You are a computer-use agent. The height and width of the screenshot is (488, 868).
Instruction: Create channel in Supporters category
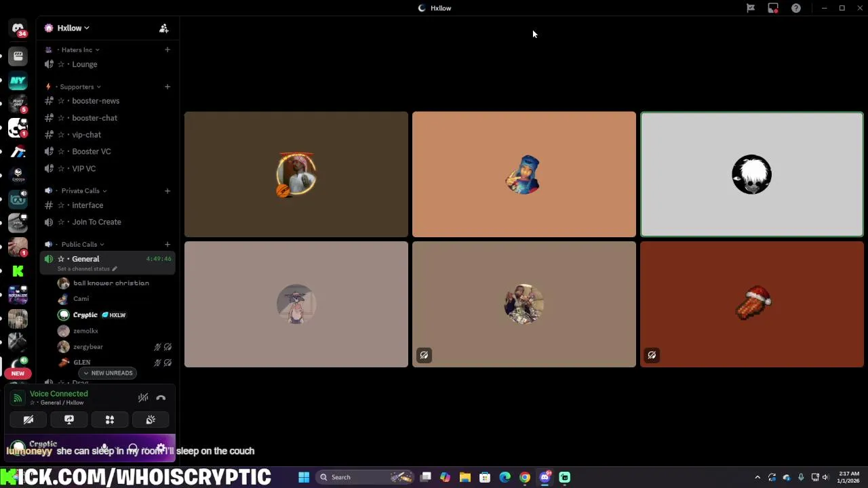point(167,87)
